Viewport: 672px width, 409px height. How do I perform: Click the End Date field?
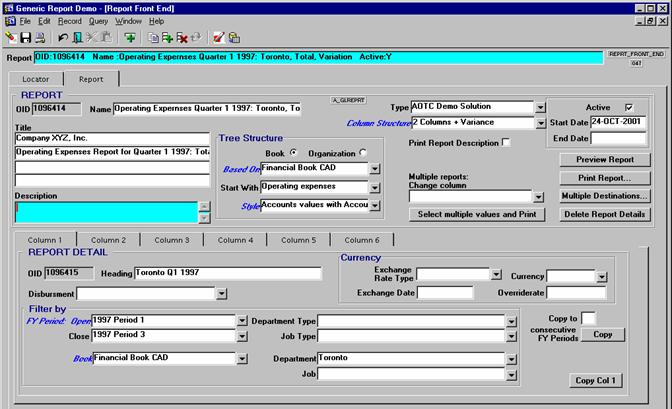(x=618, y=138)
